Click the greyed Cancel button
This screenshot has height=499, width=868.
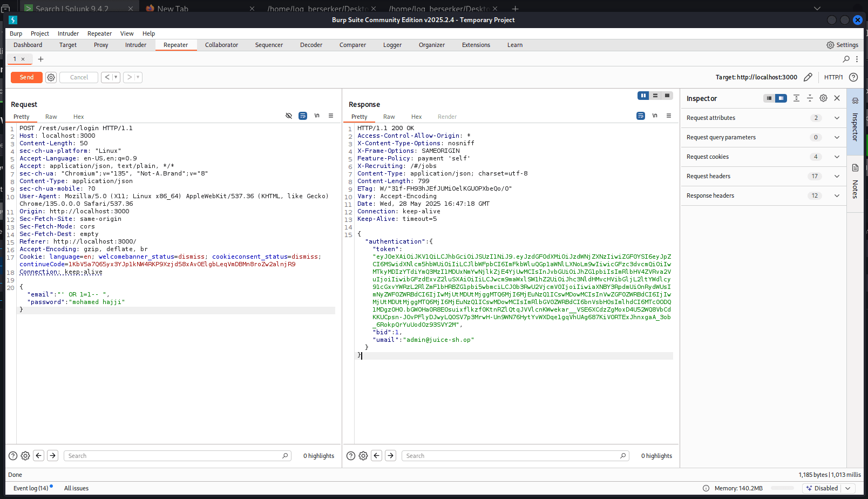tap(79, 77)
